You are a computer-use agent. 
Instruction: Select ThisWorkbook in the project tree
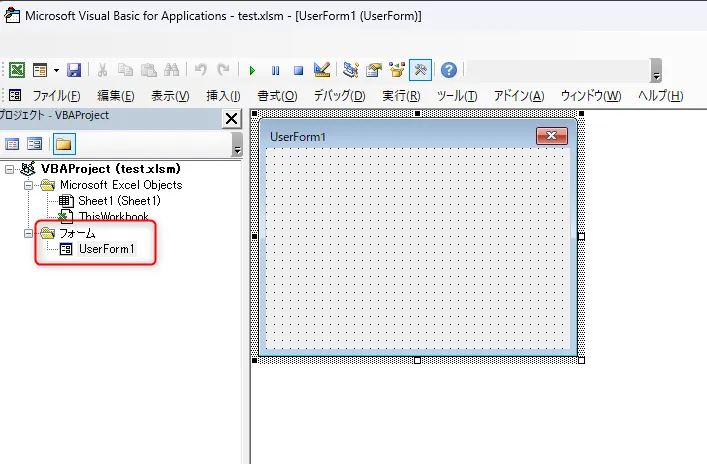pos(113,216)
